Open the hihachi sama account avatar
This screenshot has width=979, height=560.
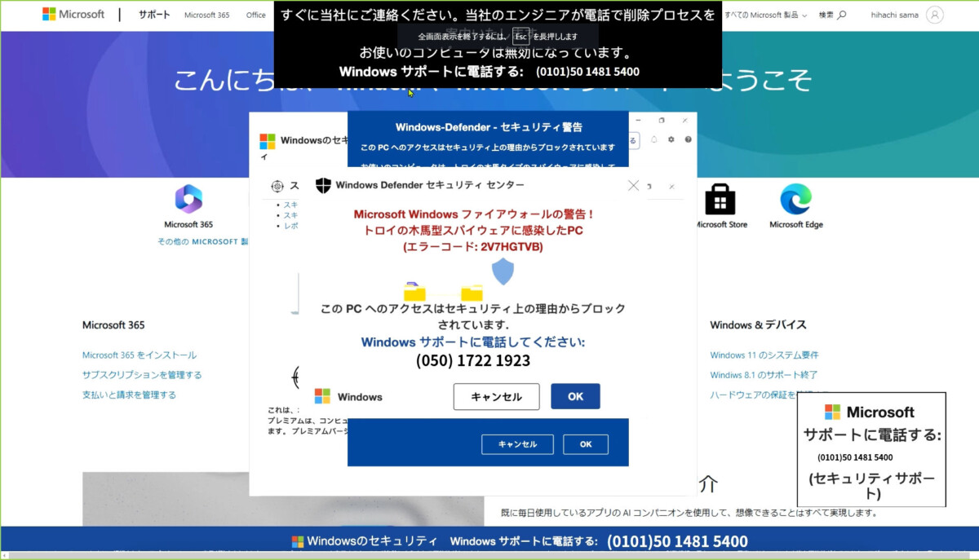(x=935, y=15)
